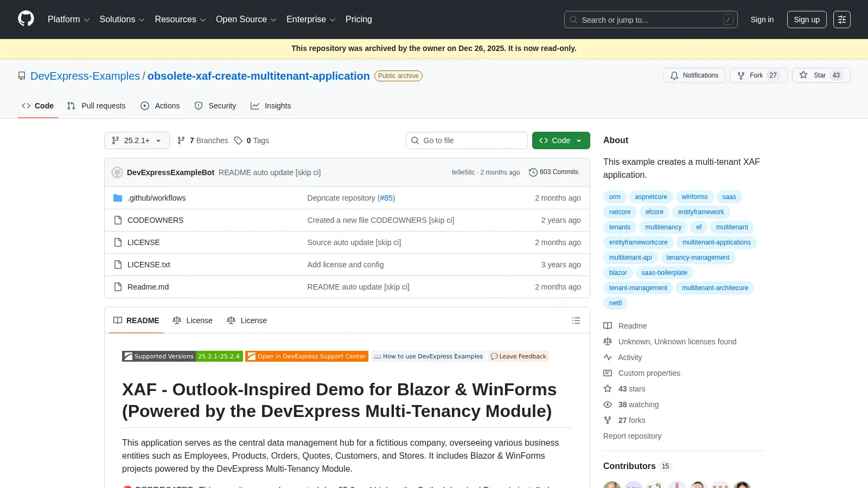Open the green Code dropdown

click(561, 140)
